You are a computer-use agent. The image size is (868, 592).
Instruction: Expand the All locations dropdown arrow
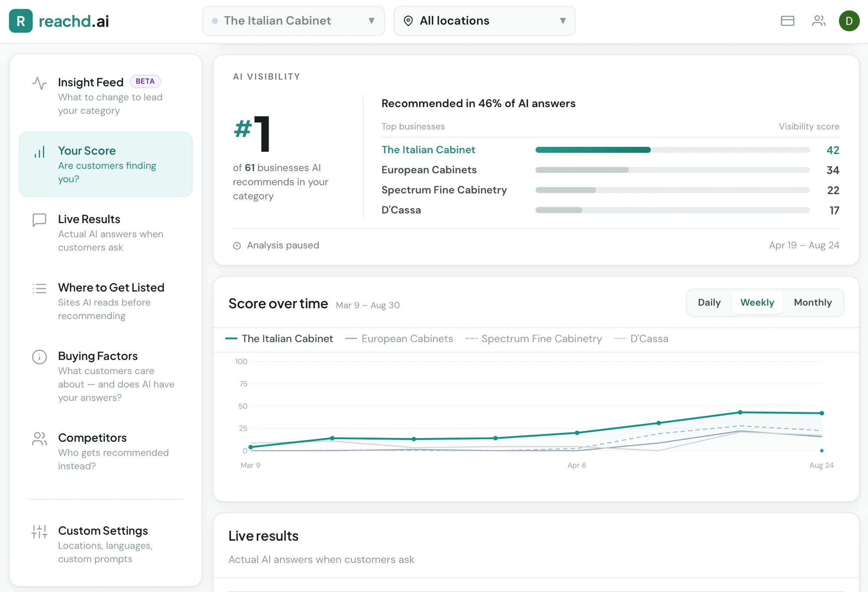pyautogui.click(x=563, y=21)
